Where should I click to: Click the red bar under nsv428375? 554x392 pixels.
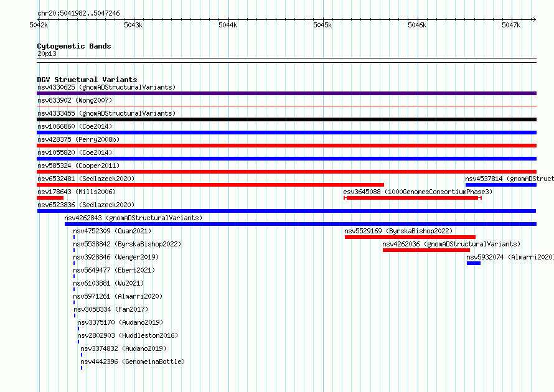286,146
